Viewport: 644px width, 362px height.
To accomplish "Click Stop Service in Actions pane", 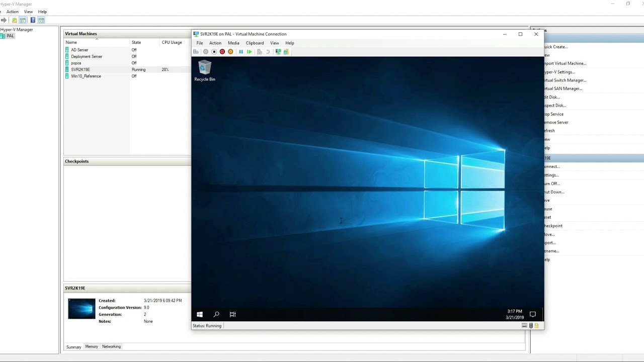I will [554, 114].
